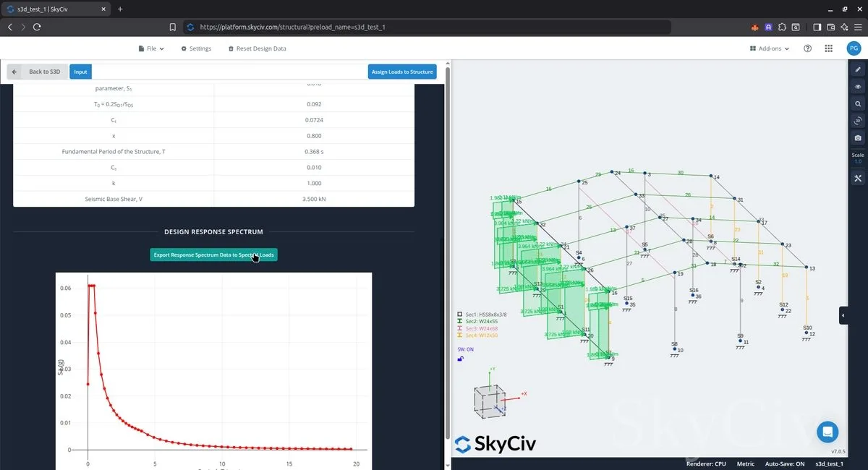The image size is (868, 470).
Task: Expand the Add-ons dropdown
Action: tap(770, 48)
